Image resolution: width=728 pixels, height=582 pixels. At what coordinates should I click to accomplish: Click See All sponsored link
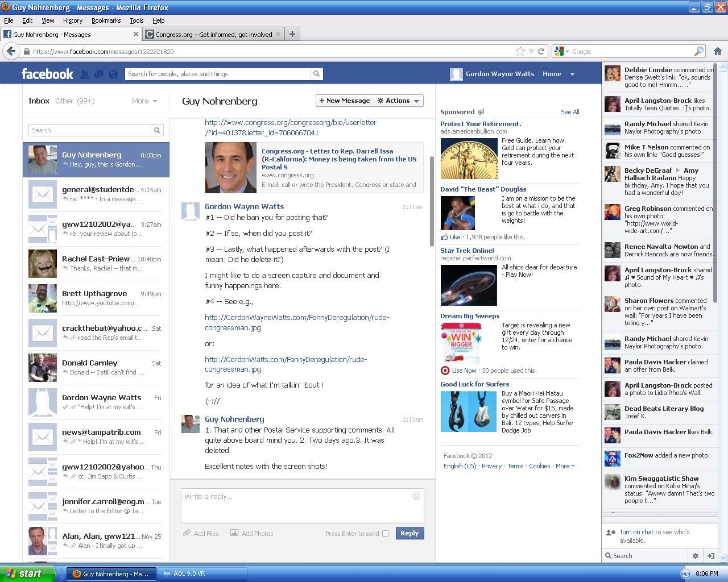point(570,112)
